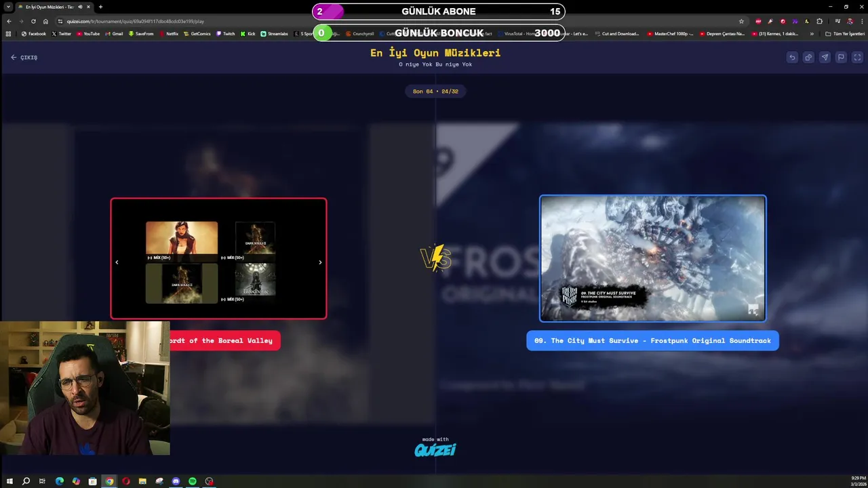Viewport: 868px width, 488px height.
Task: Open the Windows Start menu
Action: (x=9, y=481)
